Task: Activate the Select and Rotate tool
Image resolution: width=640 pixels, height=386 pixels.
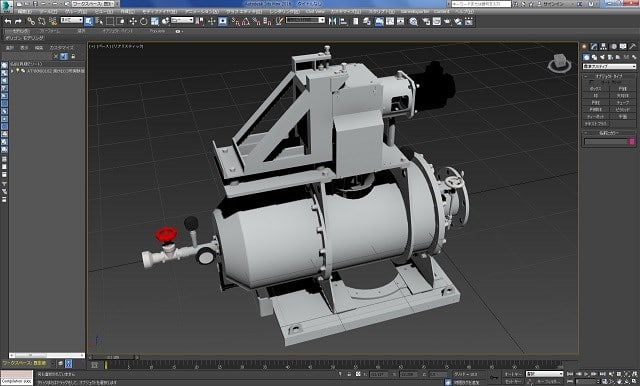Action: (144, 21)
